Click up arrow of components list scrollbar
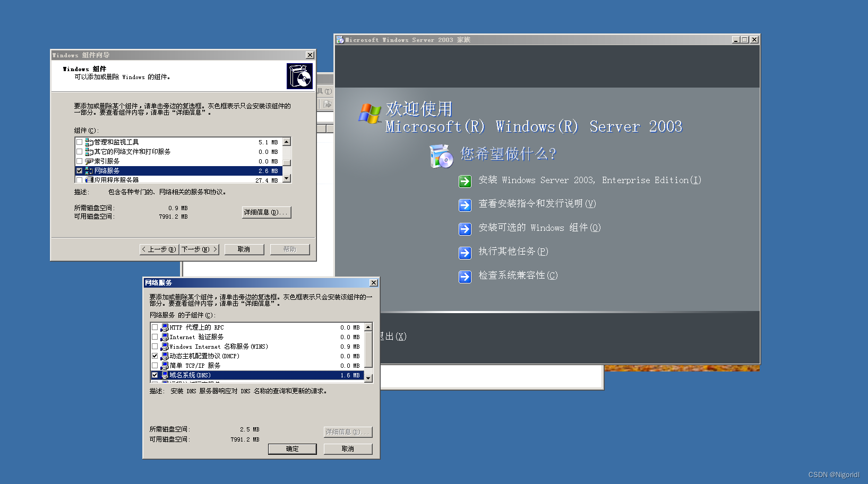868x484 pixels. 287,142
